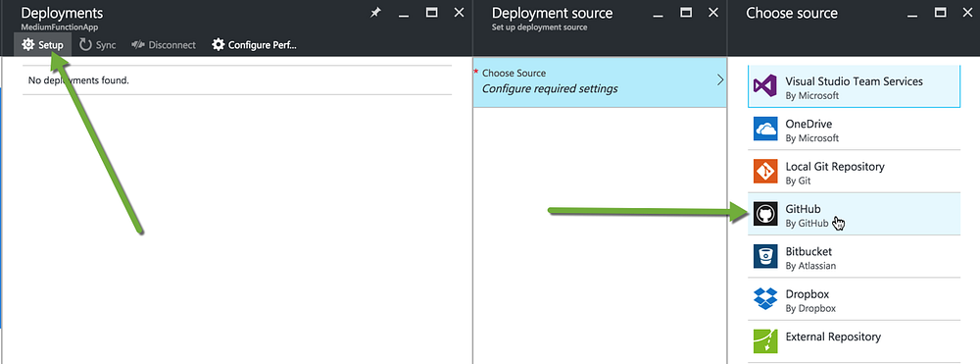Choose Visual Studio Team Services label
Viewport: 980px width, 364px height.
tap(854, 81)
